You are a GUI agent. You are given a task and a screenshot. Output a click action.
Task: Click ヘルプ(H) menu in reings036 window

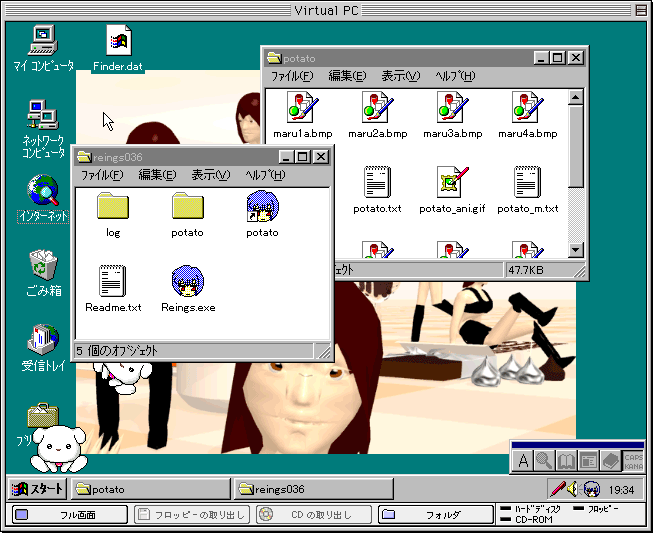265,175
